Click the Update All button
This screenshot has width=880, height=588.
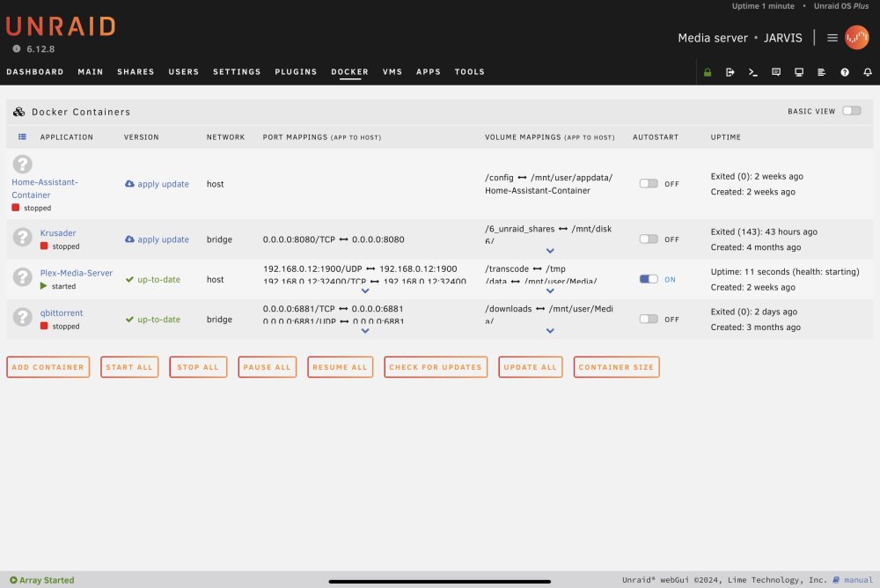pyautogui.click(x=531, y=367)
